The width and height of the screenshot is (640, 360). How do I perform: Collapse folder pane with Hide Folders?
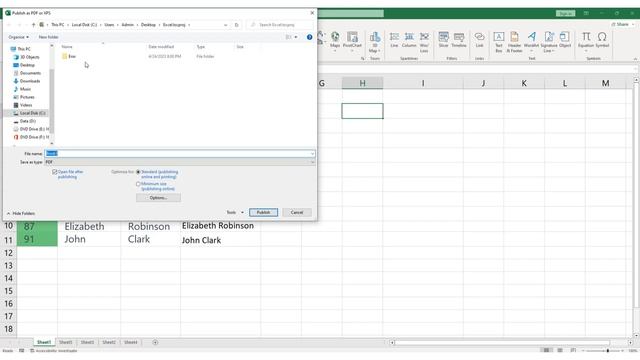coord(21,213)
